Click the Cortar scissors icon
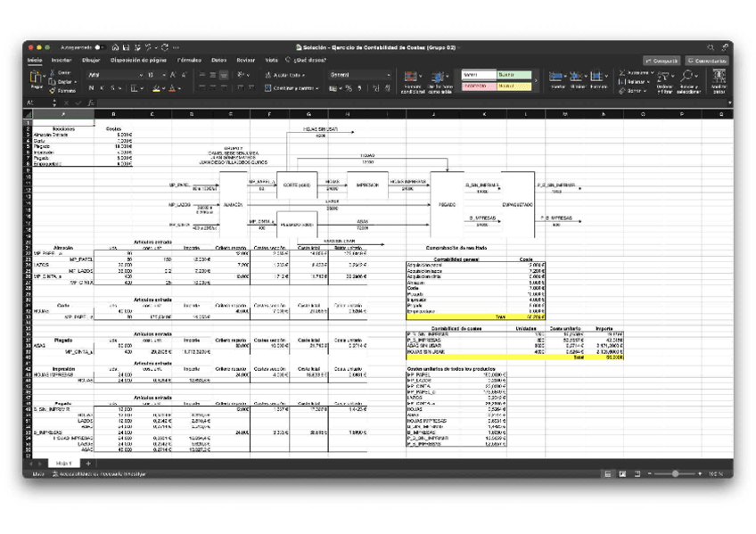 click(53, 73)
